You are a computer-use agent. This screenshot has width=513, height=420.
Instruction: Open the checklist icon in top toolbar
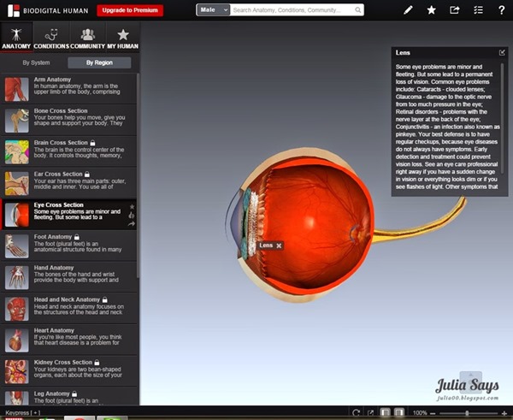click(478, 10)
